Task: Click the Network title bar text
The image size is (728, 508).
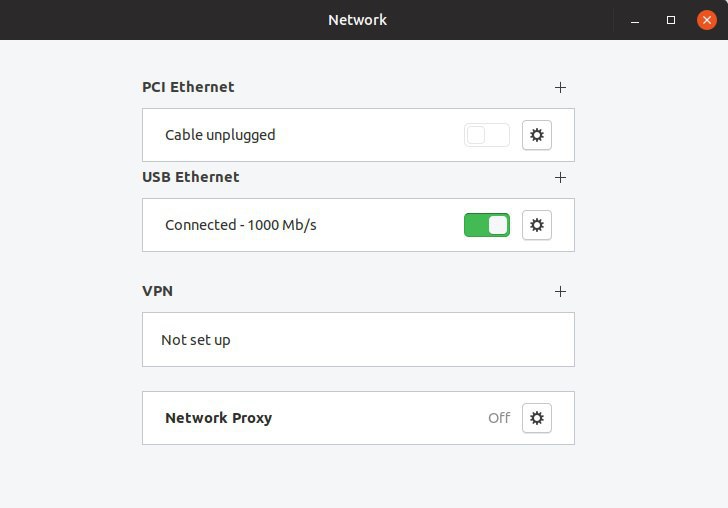Action: [x=358, y=20]
